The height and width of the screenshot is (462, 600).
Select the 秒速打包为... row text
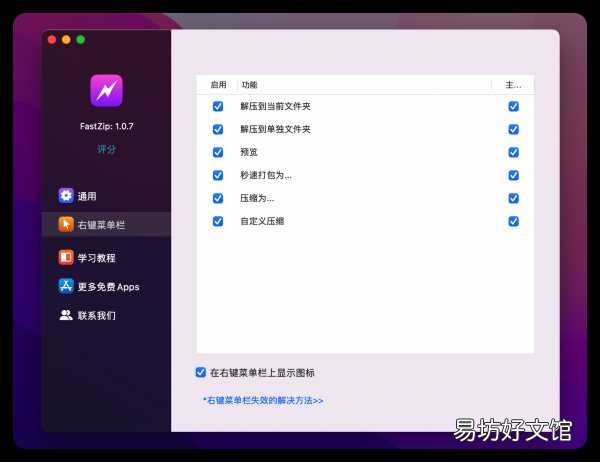[x=266, y=175]
